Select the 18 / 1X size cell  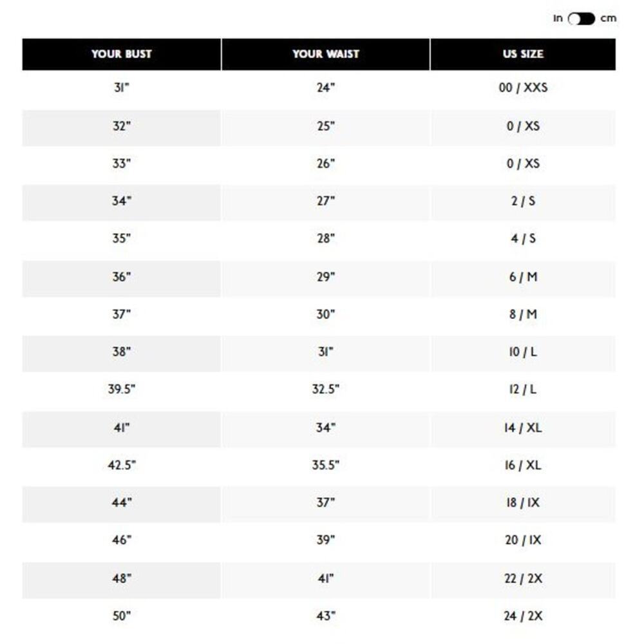tap(523, 503)
